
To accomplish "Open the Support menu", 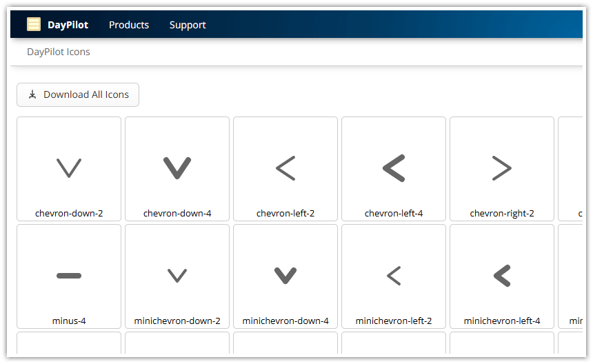I will [x=188, y=25].
